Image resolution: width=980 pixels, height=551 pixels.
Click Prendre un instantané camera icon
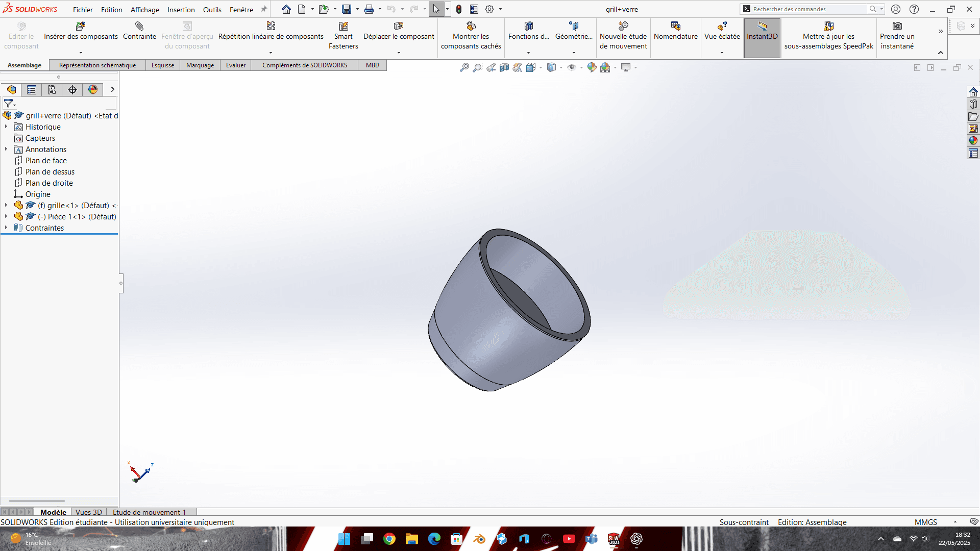coord(897,26)
